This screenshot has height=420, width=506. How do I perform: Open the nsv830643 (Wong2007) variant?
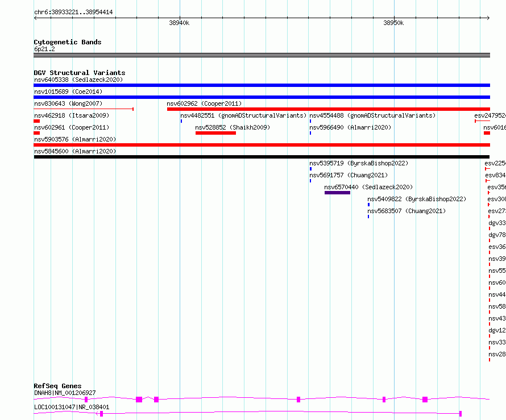(x=68, y=103)
